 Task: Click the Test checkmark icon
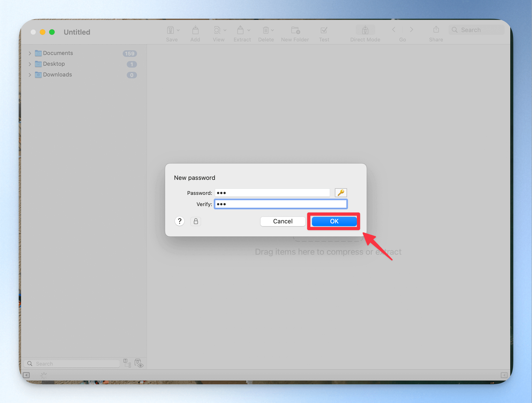tap(324, 30)
